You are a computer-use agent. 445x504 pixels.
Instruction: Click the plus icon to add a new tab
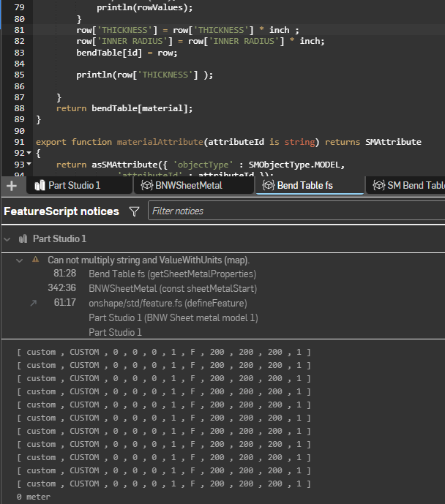pos(11,186)
